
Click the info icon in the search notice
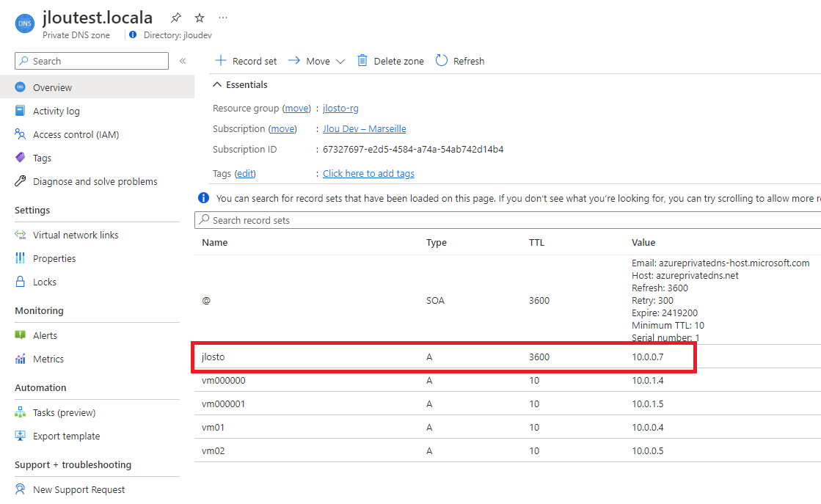click(204, 198)
